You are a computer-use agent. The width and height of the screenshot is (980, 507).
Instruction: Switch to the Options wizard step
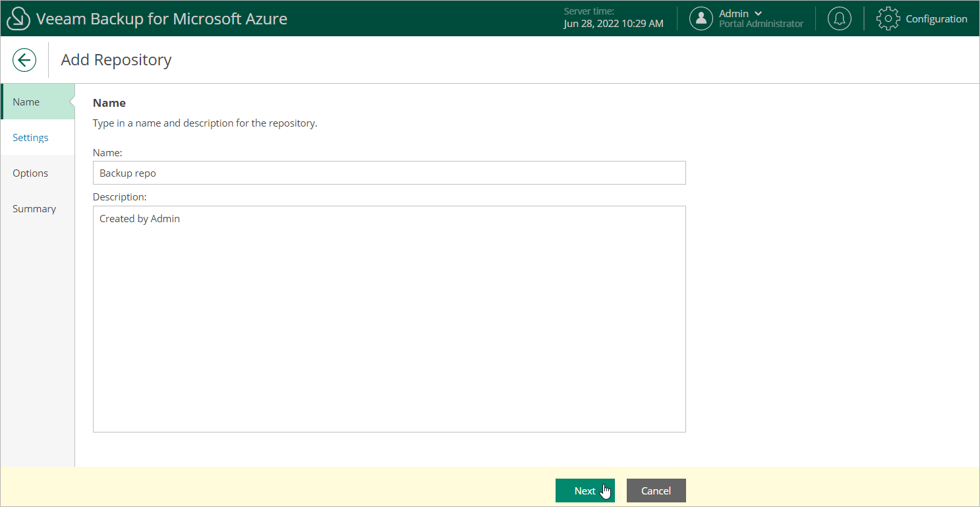click(x=38, y=173)
